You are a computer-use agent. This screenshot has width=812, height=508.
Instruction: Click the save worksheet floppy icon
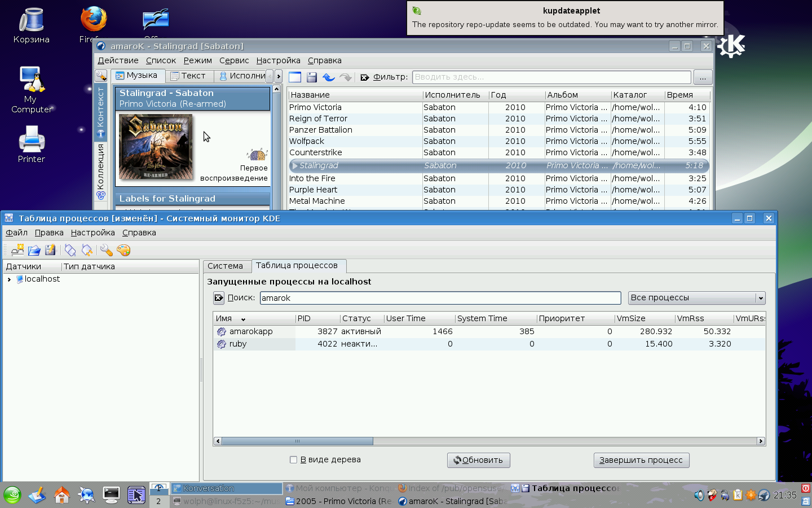(50, 250)
